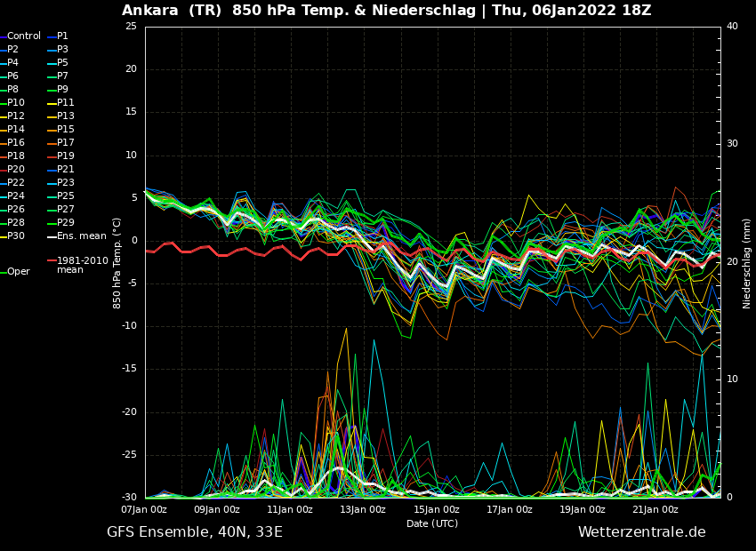Click the '15Jan 00z' date tick label

pyautogui.click(x=437, y=509)
